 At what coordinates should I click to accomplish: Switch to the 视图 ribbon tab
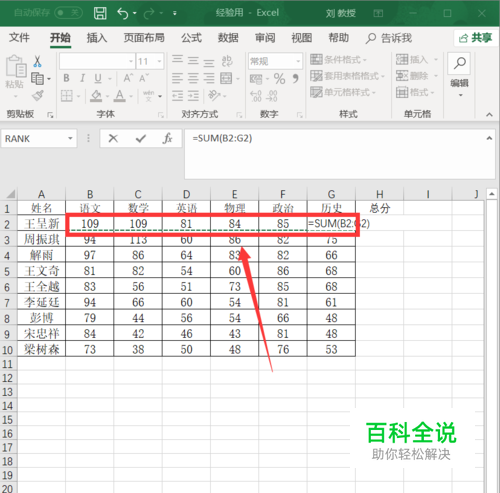point(302,37)
